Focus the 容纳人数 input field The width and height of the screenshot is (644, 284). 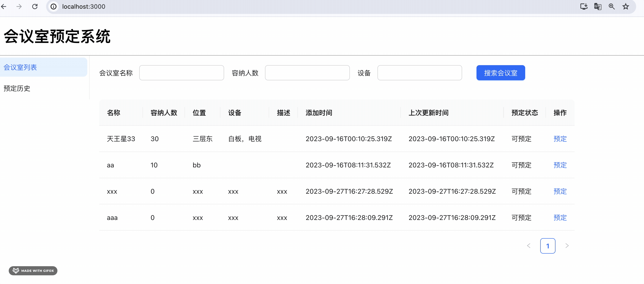click(x=307, y=73)
